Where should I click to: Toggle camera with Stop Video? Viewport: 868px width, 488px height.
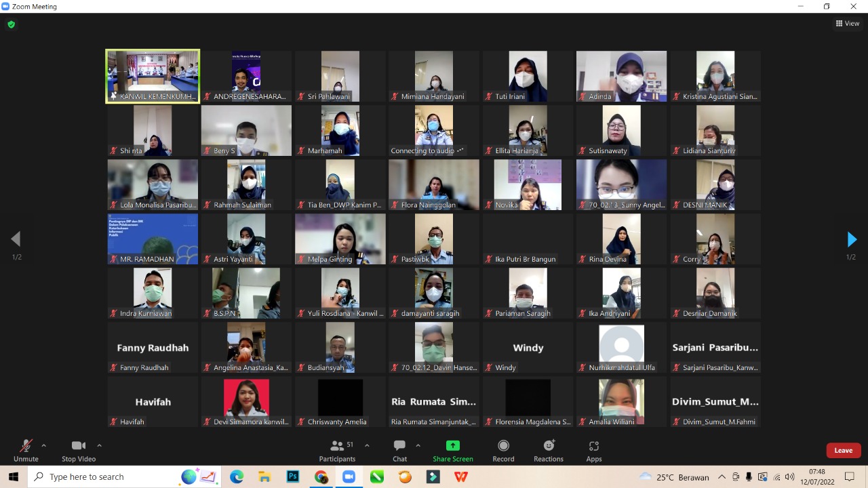(x=79, y=450)
